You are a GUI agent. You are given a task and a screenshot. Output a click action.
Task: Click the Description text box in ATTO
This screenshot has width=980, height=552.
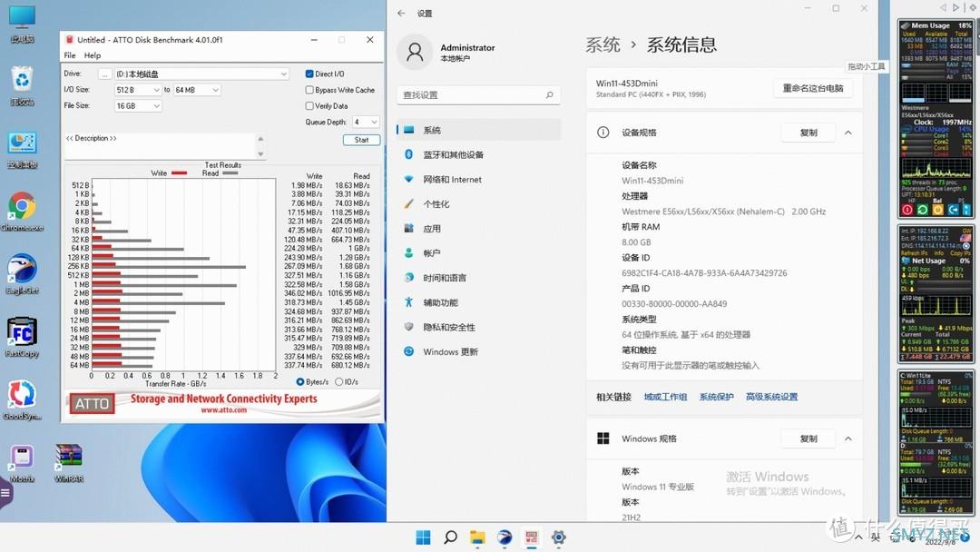point(166,145)
